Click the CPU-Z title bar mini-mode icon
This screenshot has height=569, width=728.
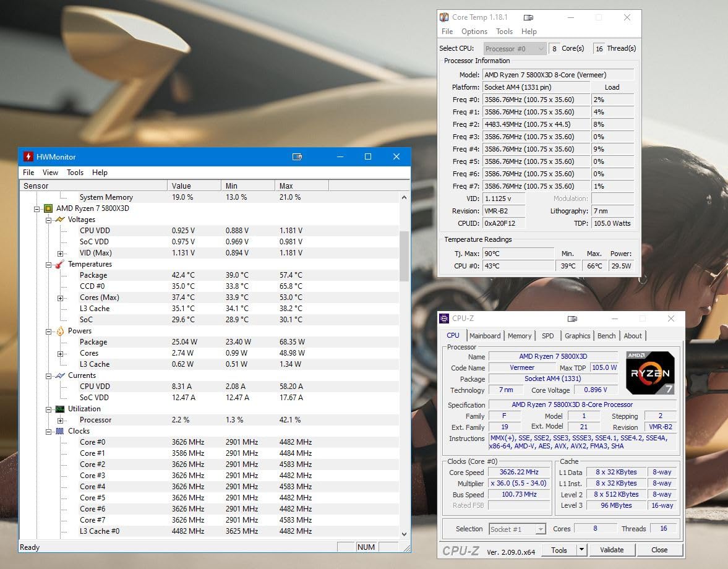pyautogui.click(x=572, y=319)
